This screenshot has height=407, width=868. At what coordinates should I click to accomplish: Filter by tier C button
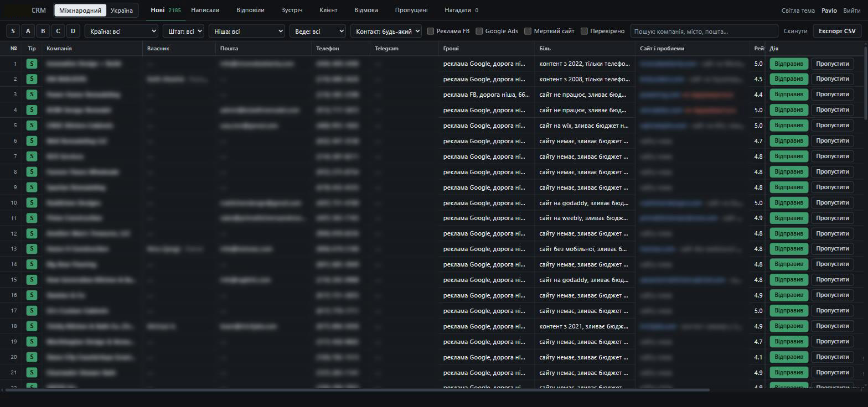pyautogui.click(x=58, y=31)
